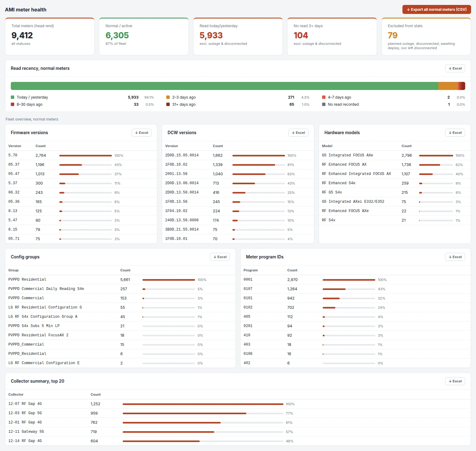Select G5 Integrated AXei E332/E352 model
Screen dimensions: 476x451
395,202
